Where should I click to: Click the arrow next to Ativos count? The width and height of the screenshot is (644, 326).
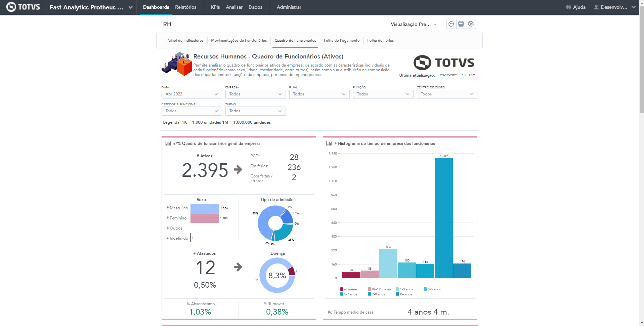click(238, 169)
